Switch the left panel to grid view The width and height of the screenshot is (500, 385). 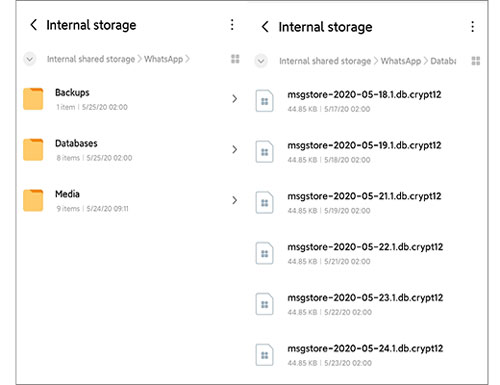pyautogui.click(x=235, y=59)
